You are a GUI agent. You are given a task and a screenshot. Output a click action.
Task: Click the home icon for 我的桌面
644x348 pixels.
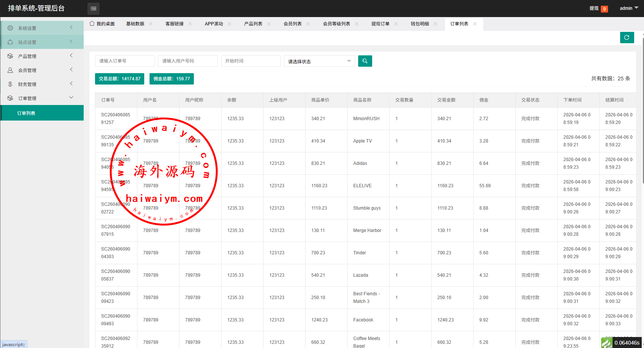tap(92, 24)
